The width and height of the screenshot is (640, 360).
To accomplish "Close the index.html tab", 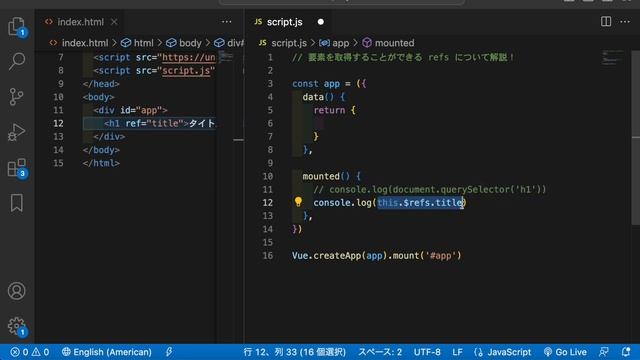I will click(114, 22).
